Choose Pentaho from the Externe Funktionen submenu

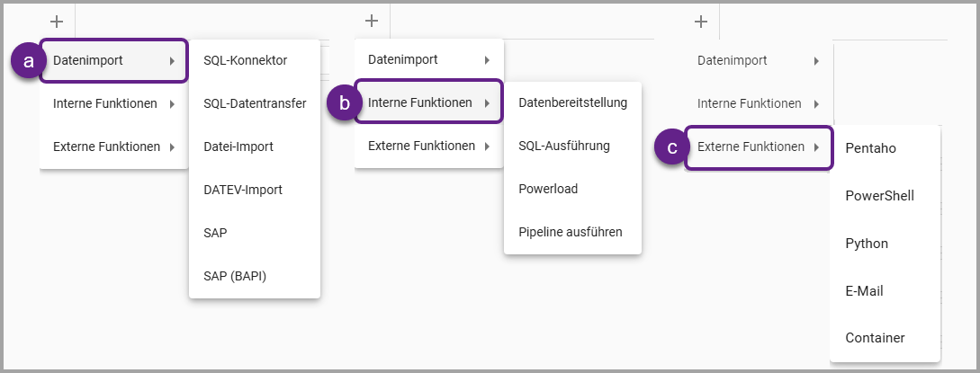pyautogui.click(x=871, y=147)
